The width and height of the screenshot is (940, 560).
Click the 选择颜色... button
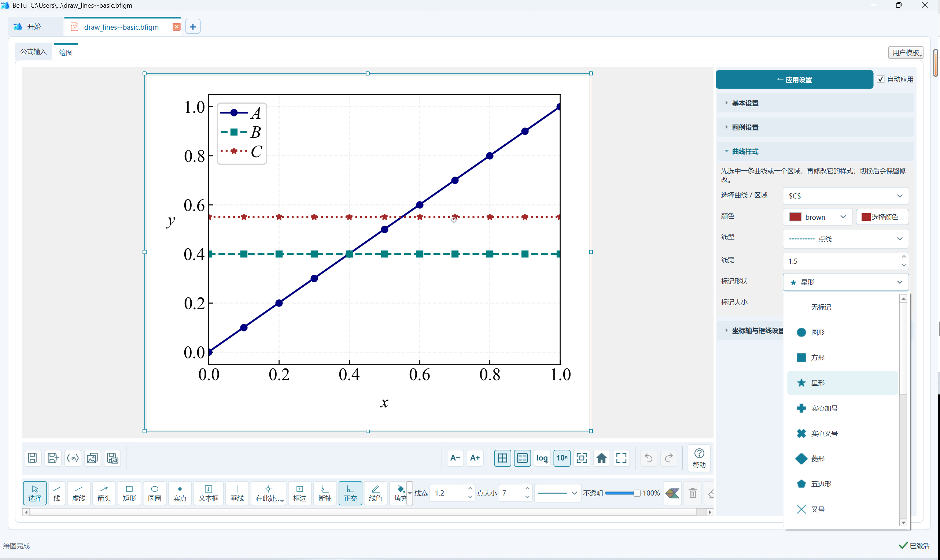[882, 217]
